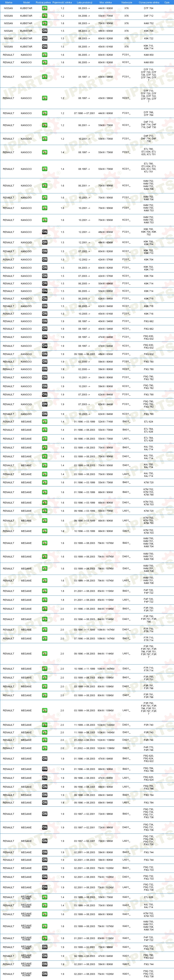This screenshot has width=174, height=980.
Task: Click petrol icon in Megane Kombi 70kW / 95KM row
Action: point(45,905)
